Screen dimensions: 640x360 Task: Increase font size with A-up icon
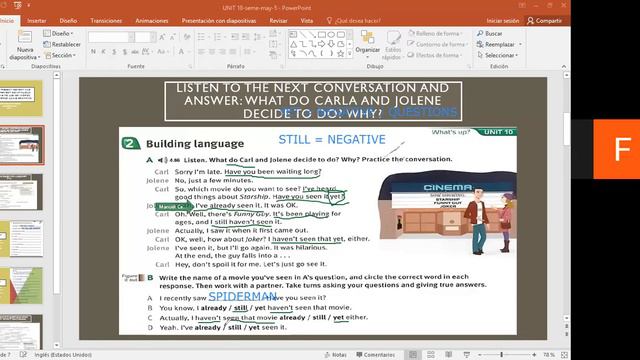pos(162,37)
